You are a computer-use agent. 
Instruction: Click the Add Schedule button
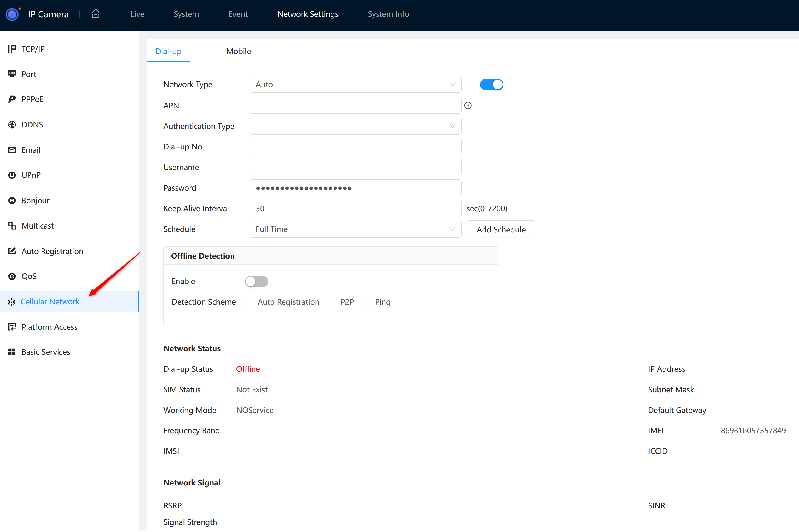pyautogui.click(x=501, y=229)
